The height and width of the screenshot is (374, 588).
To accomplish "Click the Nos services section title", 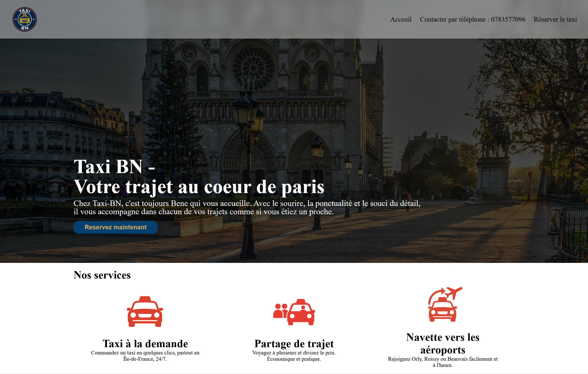I will click(102, 275).
